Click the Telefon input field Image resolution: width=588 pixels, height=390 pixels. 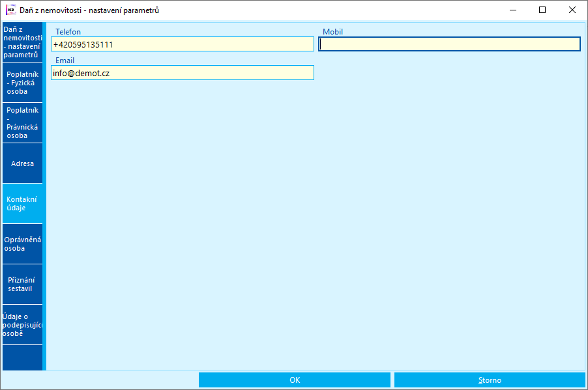[183, 44]
